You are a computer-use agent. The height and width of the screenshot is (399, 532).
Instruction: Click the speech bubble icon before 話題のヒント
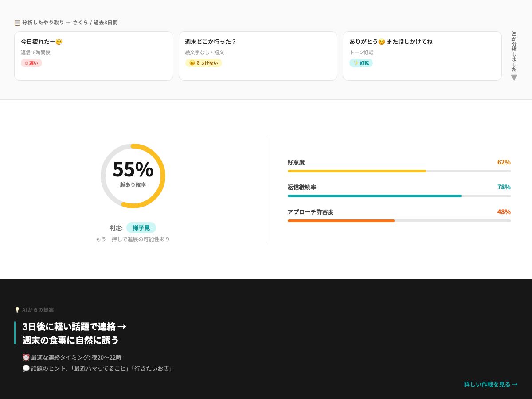[26, 368]
